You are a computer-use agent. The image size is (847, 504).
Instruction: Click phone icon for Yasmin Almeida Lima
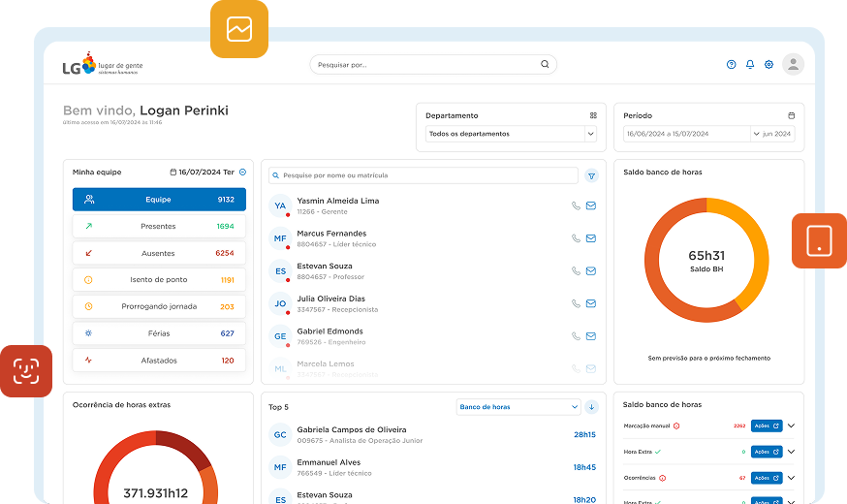576,205
